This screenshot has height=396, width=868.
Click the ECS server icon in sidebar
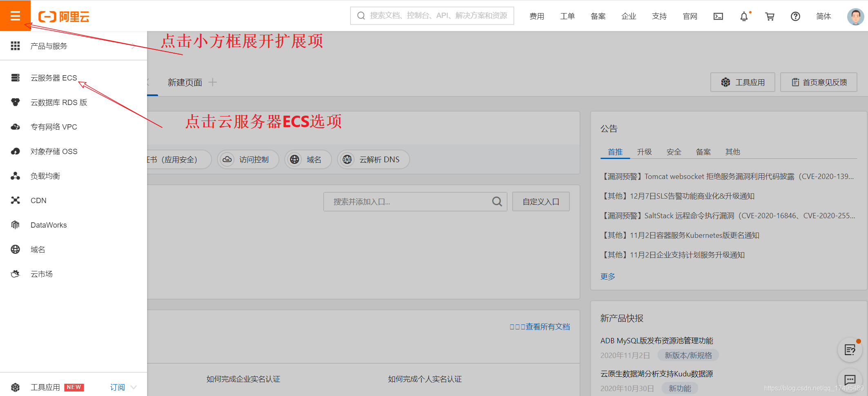(15, 78)
